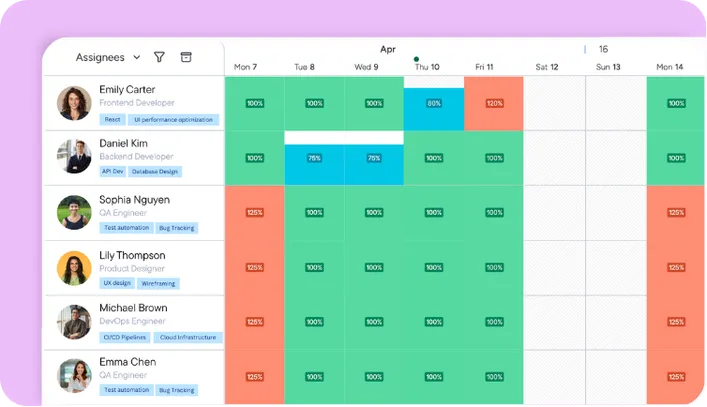Open the filter icon next to Assignees
The image size is (707, 407).
[x=159, y=57]
